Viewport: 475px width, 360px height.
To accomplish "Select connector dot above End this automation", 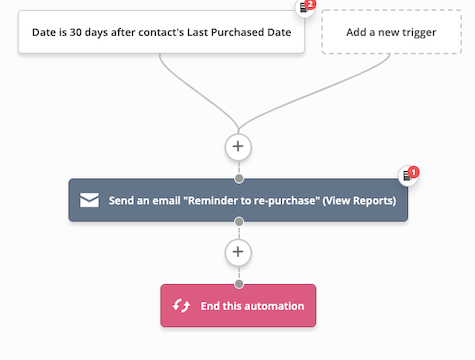I will pyautogui.click(x=239, y=284).
